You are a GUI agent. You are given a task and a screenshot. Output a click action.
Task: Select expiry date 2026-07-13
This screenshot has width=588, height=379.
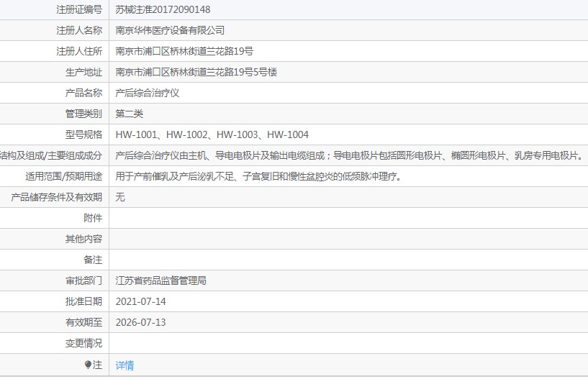(x=140, y=322)
